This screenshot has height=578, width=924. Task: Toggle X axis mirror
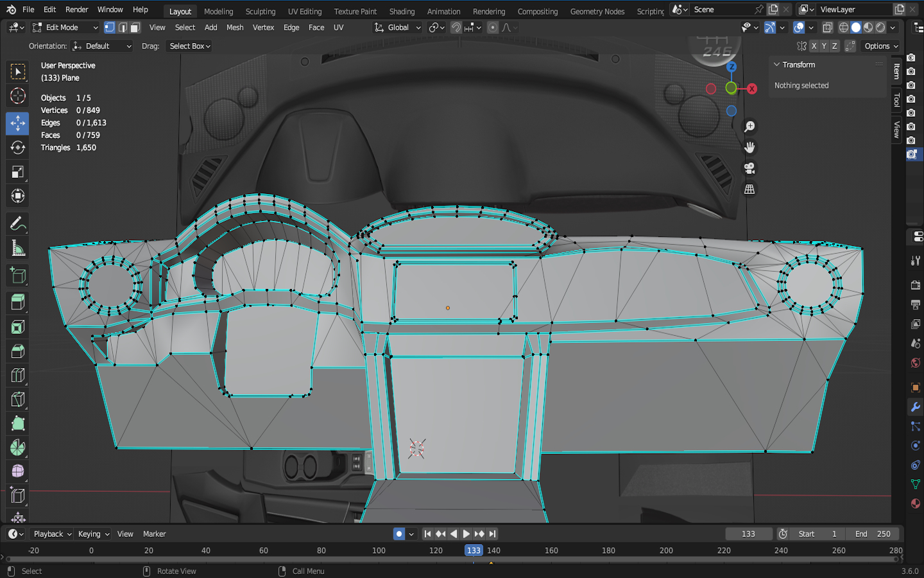(814, 46)
